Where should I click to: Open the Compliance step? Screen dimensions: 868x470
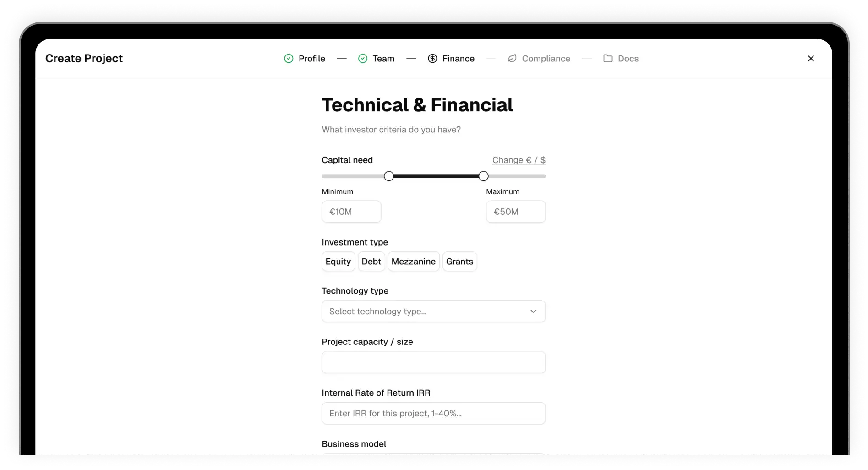point(539,59)
